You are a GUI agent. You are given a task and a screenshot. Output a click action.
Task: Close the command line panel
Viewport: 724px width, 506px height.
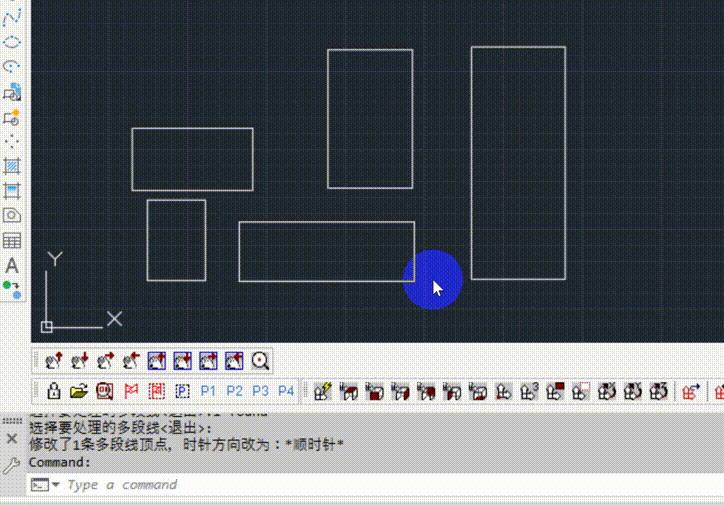[12, 438]
